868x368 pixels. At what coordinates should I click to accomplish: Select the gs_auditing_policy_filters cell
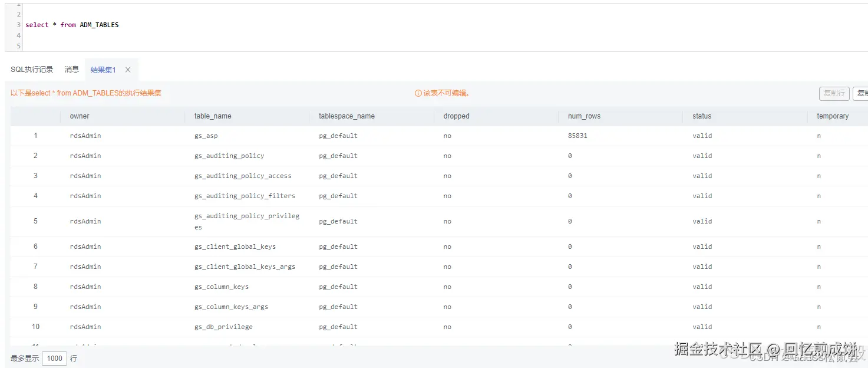245,196
